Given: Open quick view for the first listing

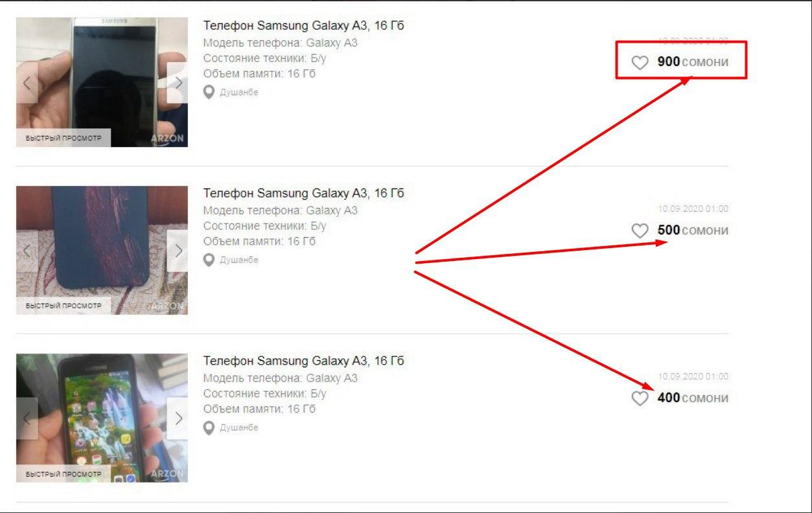Looking at the screenshot, I should coord(64,138).
